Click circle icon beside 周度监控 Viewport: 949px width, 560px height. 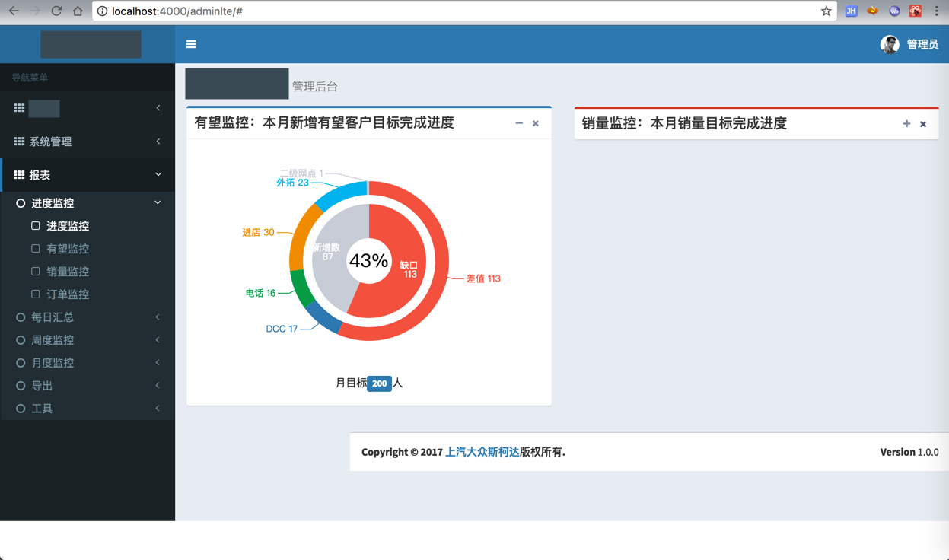[21, 340]
